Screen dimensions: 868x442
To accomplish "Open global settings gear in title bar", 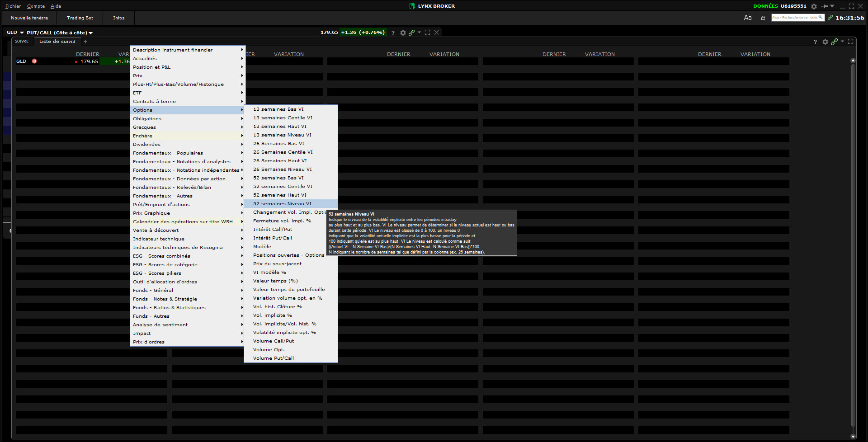I will 814,6.
